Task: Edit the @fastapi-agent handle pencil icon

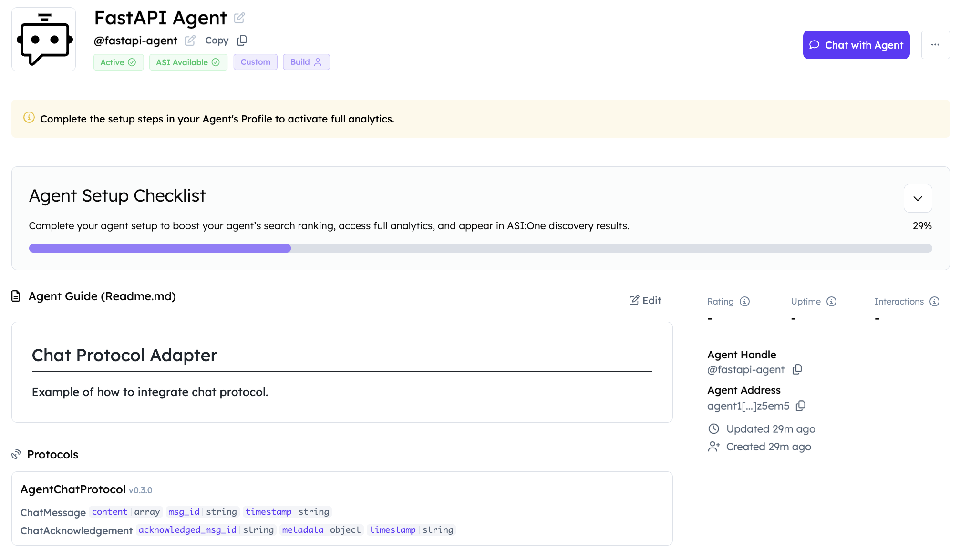Action: 190,41
